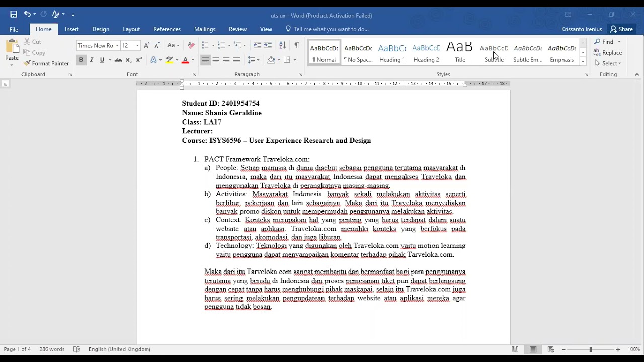Open the File menu
644x362 pixels.
[14, 29]
